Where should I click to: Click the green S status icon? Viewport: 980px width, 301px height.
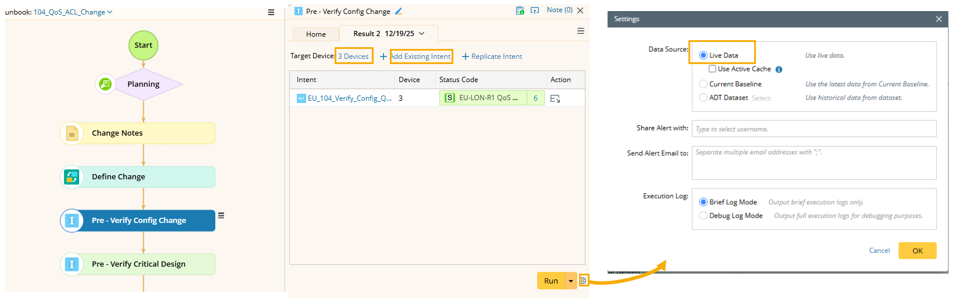[x=450, y=98]
